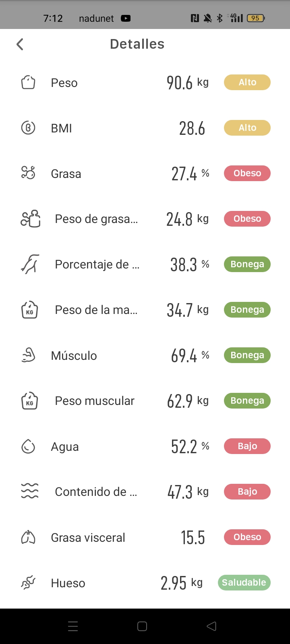290x644 pixels.
Task: Tap the Alto badge next to Peso
Action: point(247,82)
